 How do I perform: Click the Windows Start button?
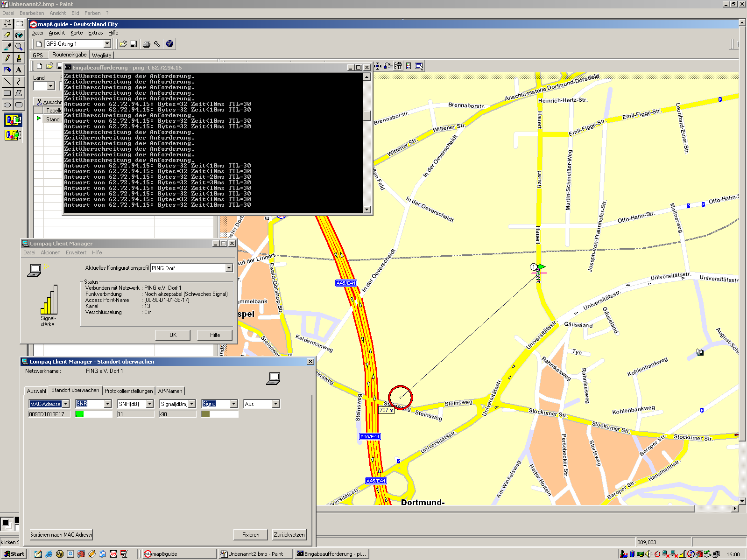14,554
